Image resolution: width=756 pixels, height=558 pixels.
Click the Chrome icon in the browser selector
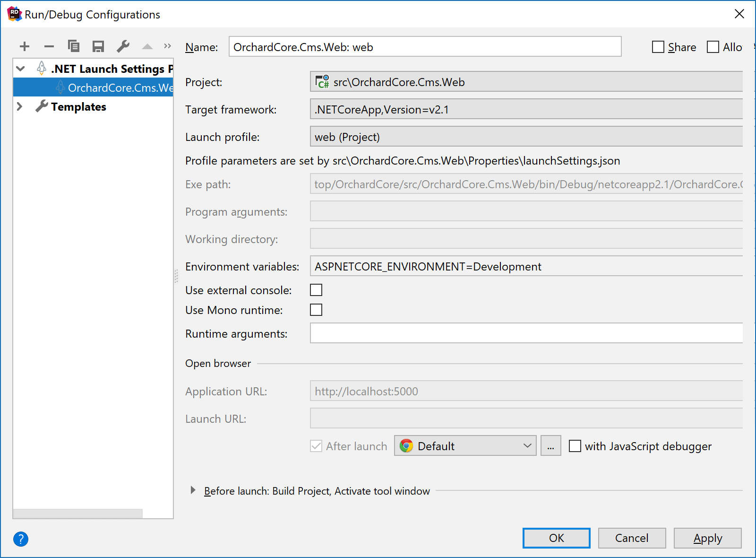pyautogui.click(x=406, y=445)
